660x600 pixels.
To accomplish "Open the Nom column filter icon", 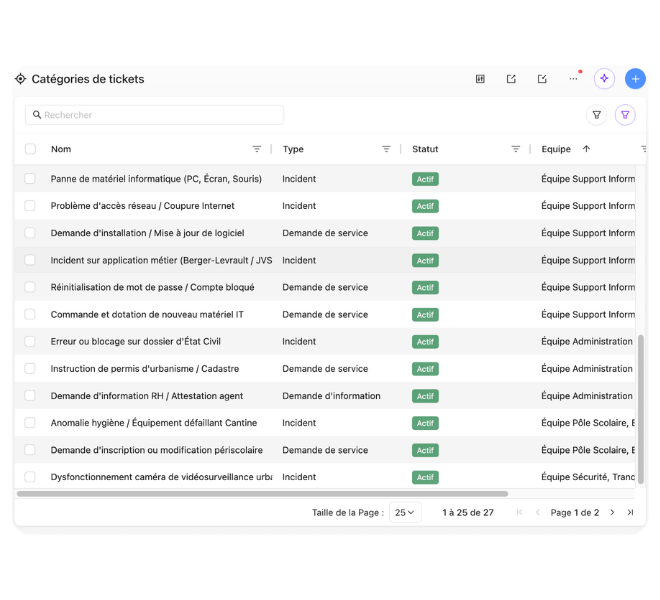I will pos(256,149).
